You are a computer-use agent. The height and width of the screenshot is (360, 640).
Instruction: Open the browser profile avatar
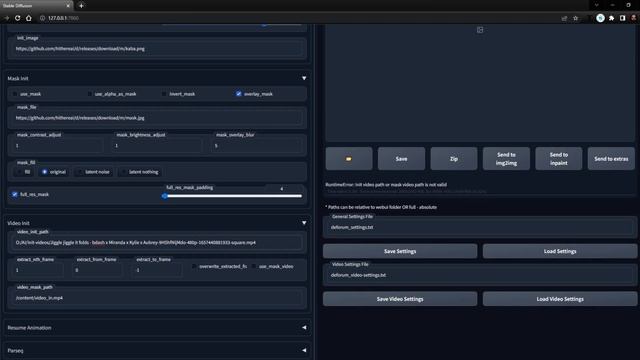tap(633, 18)
